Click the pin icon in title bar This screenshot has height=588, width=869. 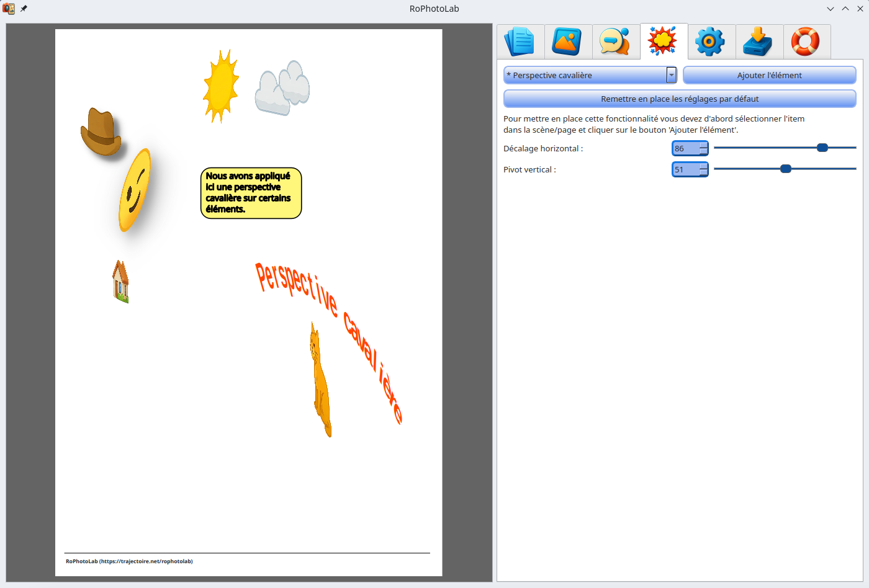(24, 9)
